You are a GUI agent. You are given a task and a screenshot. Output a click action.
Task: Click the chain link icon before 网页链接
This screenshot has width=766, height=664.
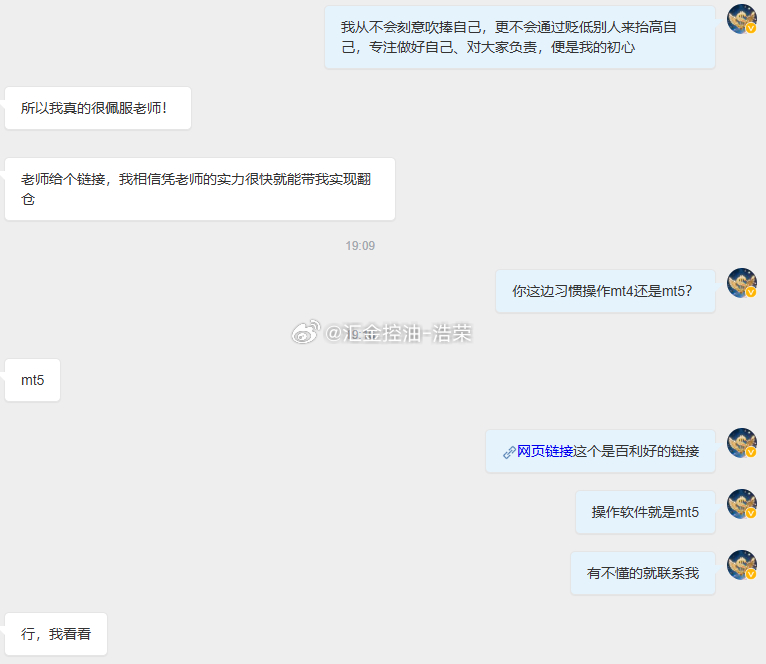509,452
